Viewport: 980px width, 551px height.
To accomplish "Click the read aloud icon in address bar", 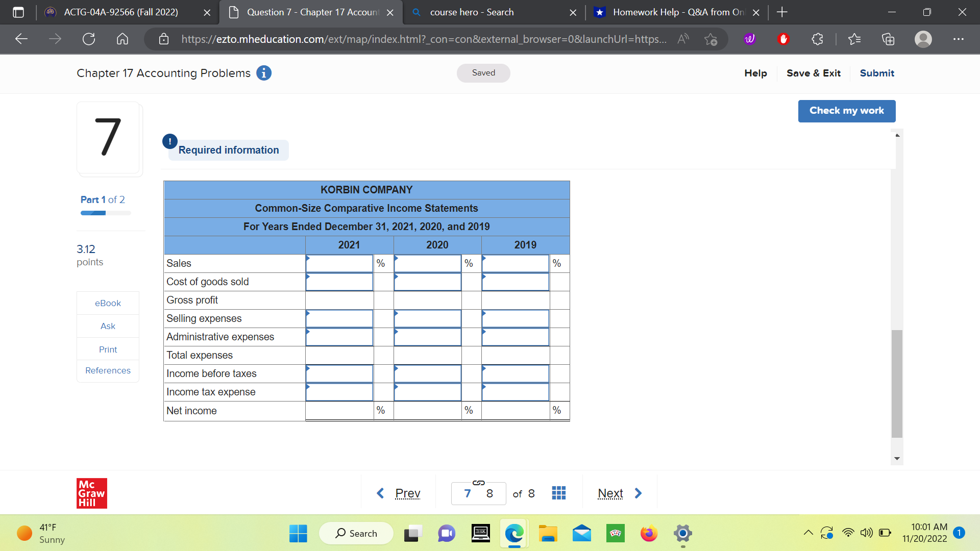I will [682, 39].
